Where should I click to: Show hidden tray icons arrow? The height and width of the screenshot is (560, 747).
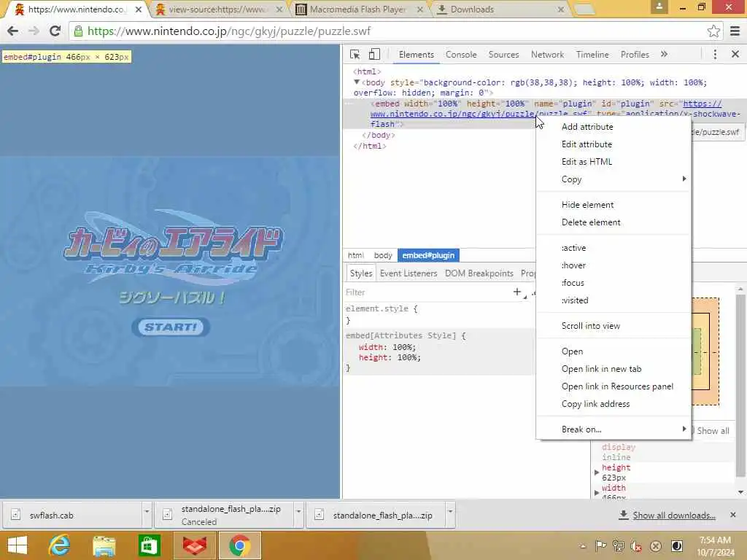(583, 547)
